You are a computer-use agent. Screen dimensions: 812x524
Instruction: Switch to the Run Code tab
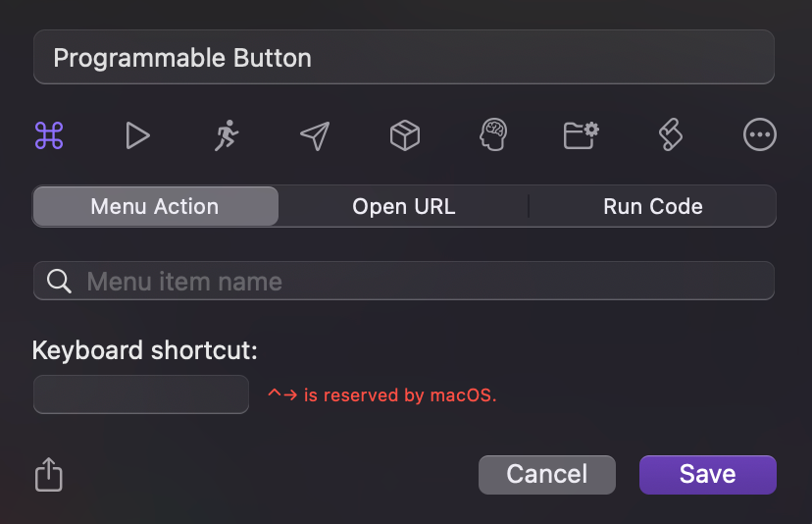pos(652,207)
